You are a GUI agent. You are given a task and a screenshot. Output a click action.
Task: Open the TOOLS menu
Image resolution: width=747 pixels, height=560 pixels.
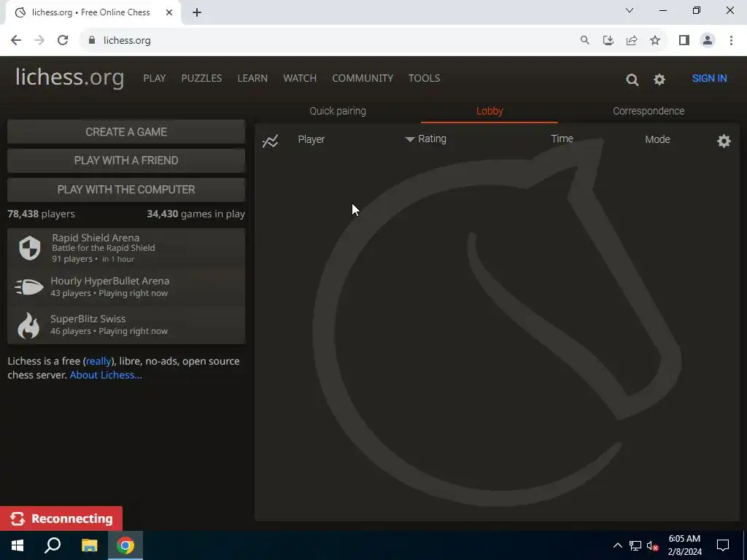pos(424,78)
